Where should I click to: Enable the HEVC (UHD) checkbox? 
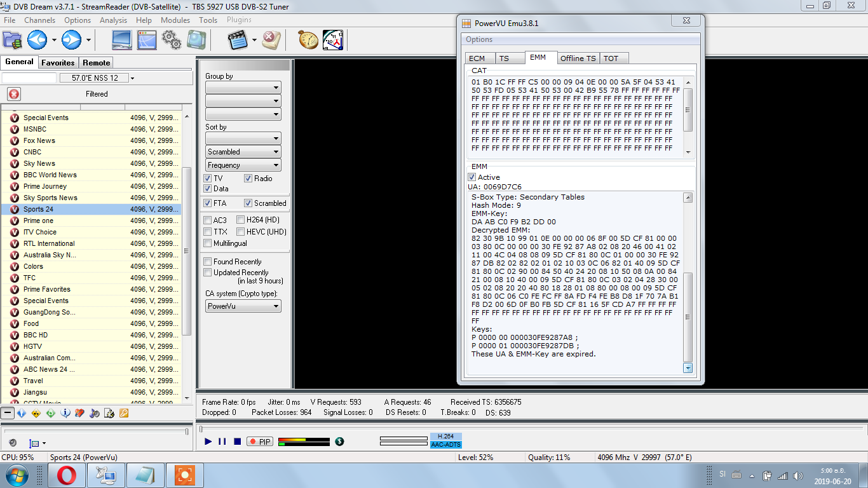241,232
